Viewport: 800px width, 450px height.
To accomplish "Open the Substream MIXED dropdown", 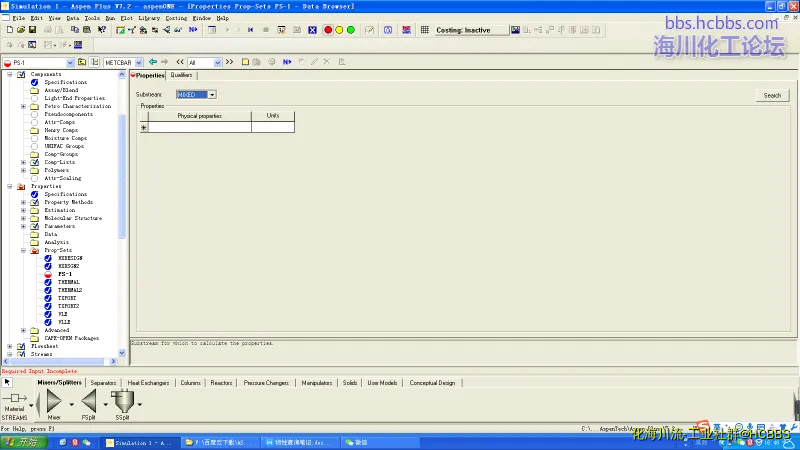I will point(212,95).
